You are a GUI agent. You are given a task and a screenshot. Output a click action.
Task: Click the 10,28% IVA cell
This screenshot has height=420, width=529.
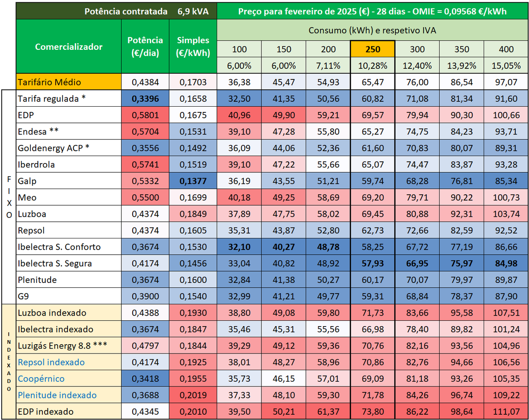(373, 66)
